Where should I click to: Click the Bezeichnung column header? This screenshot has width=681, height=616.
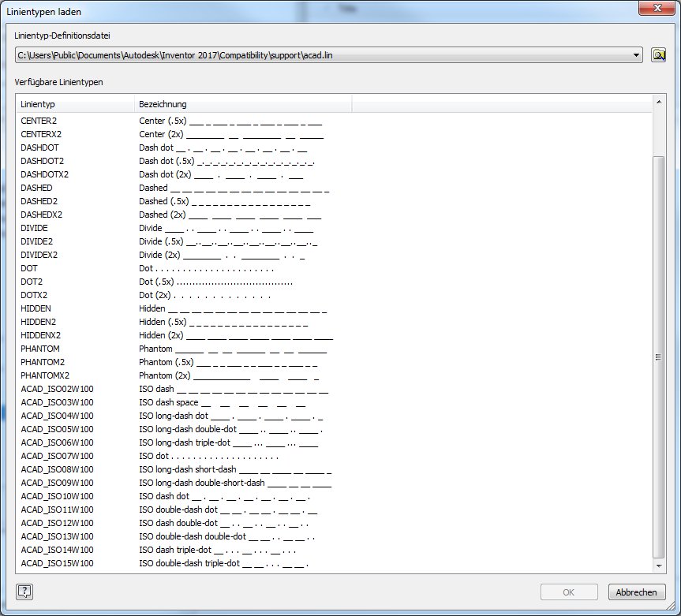point(243,104)
